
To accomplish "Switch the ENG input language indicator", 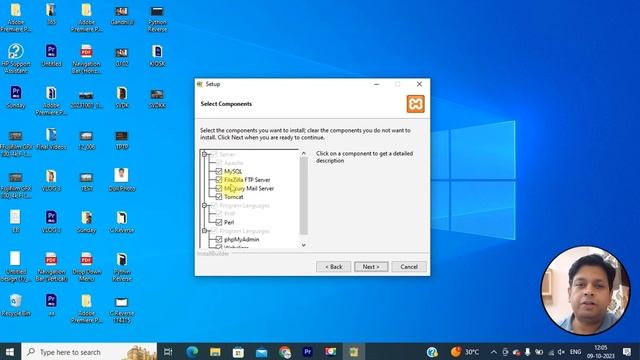I will coord(576,352).
